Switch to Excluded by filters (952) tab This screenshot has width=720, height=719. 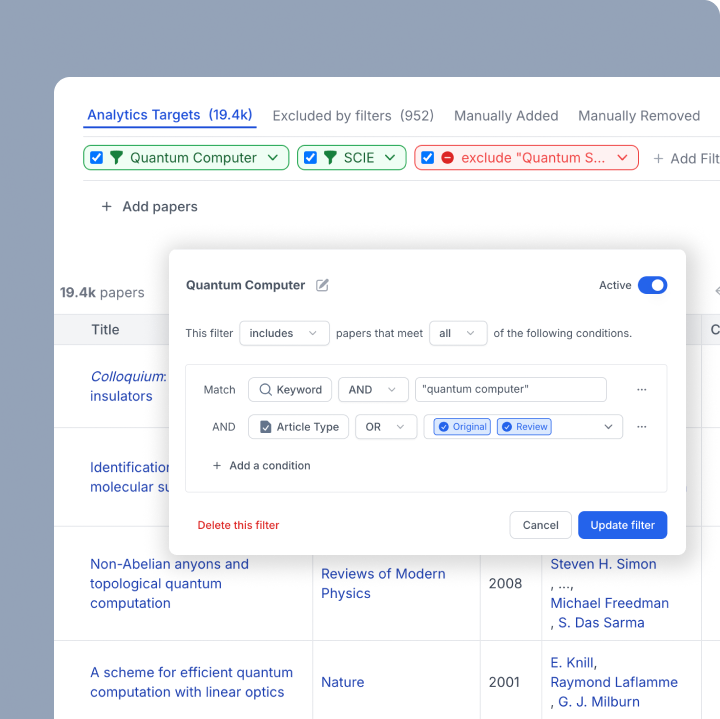tap(353, 116)
